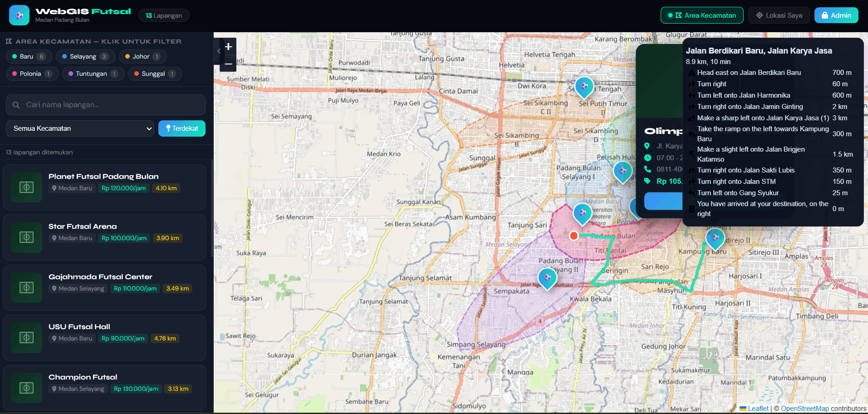Click the Lokasi Saya location button

pyautogui.click(x=779, y=15)
